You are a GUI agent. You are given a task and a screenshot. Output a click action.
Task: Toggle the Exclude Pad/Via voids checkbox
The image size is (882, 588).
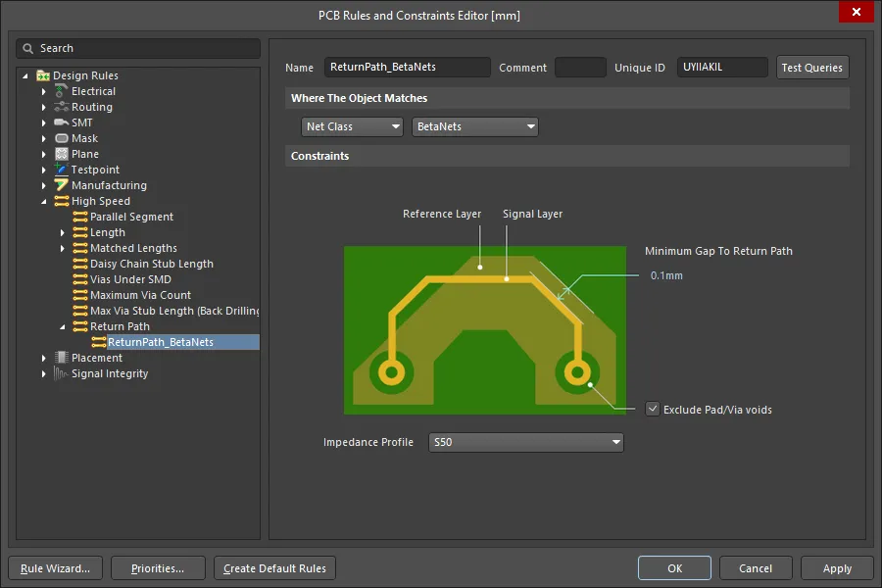(x=653, y=409)
